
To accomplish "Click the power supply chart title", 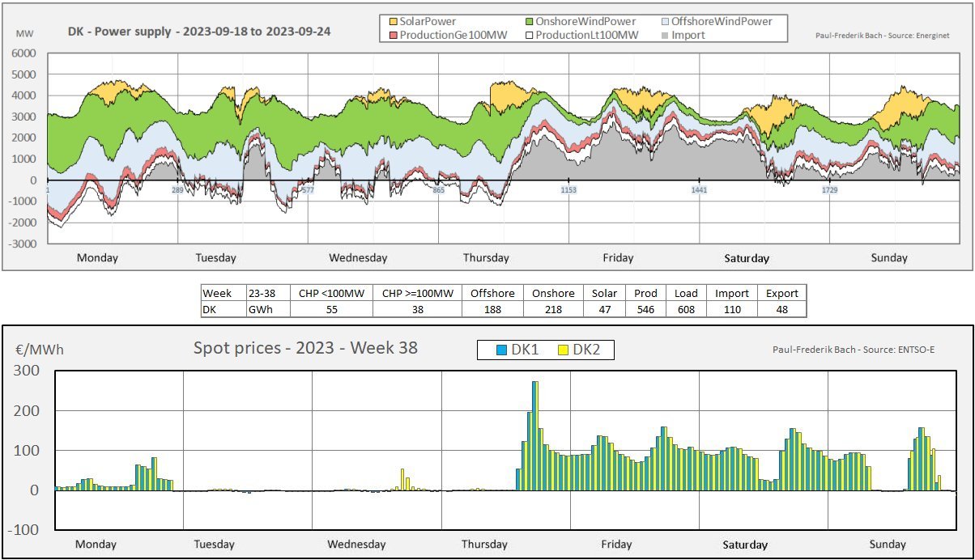I will click(199, 32).
